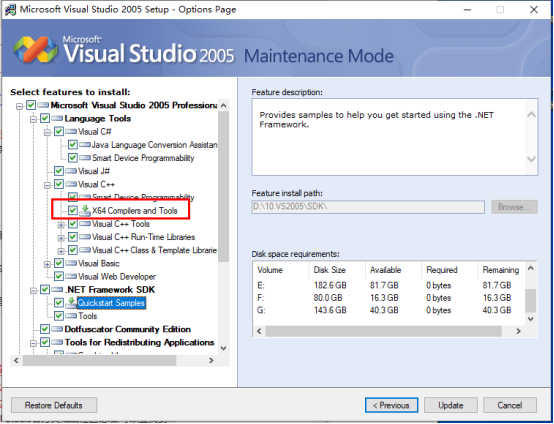Click disk space horizontal scrollbar right arrow

518,331
